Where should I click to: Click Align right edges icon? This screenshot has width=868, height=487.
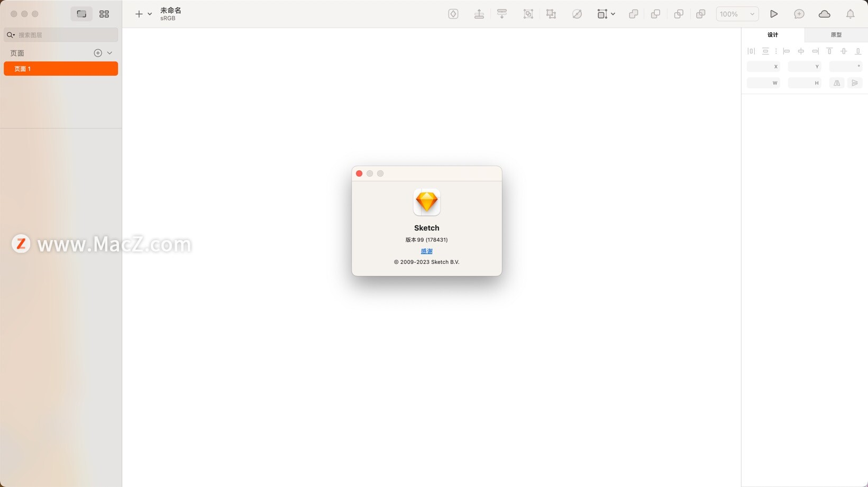point(815,51)
